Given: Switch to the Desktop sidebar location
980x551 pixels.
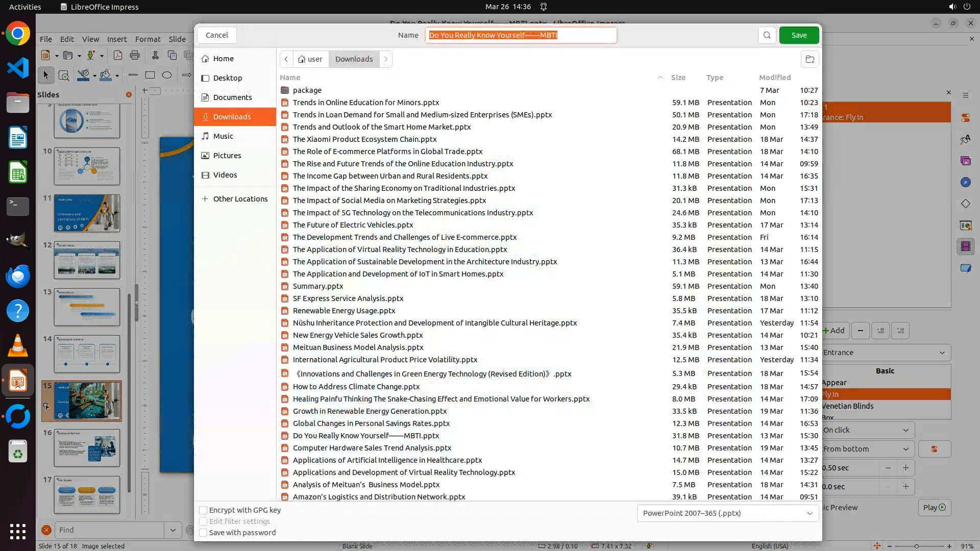Looking at the screenshot, I should point(228,78).
